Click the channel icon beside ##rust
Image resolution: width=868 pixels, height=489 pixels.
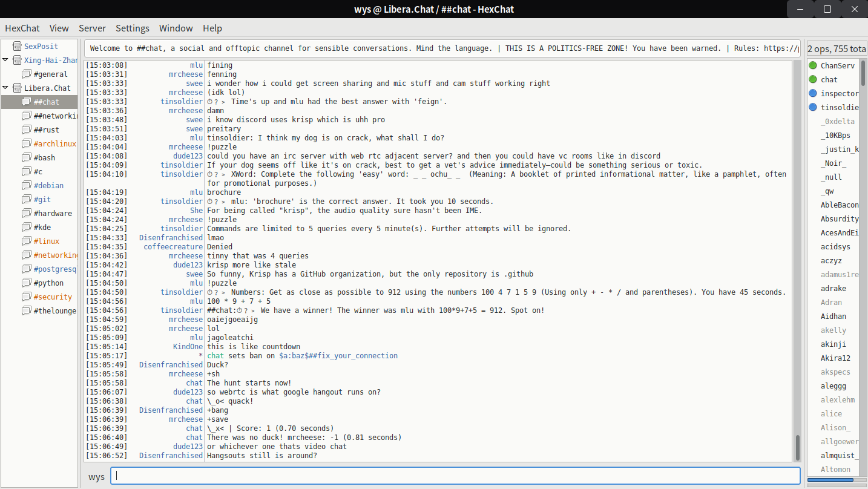tap(26, 130)
